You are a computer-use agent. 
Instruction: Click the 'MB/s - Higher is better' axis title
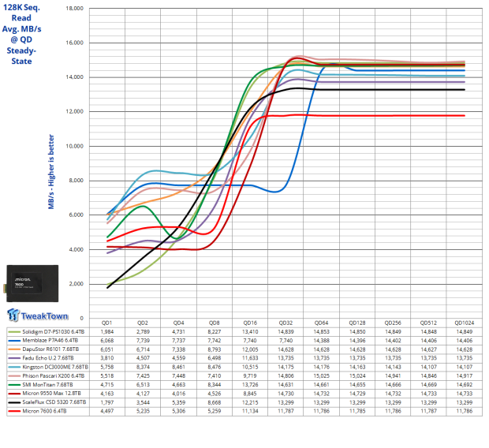(x=51, y=172)
